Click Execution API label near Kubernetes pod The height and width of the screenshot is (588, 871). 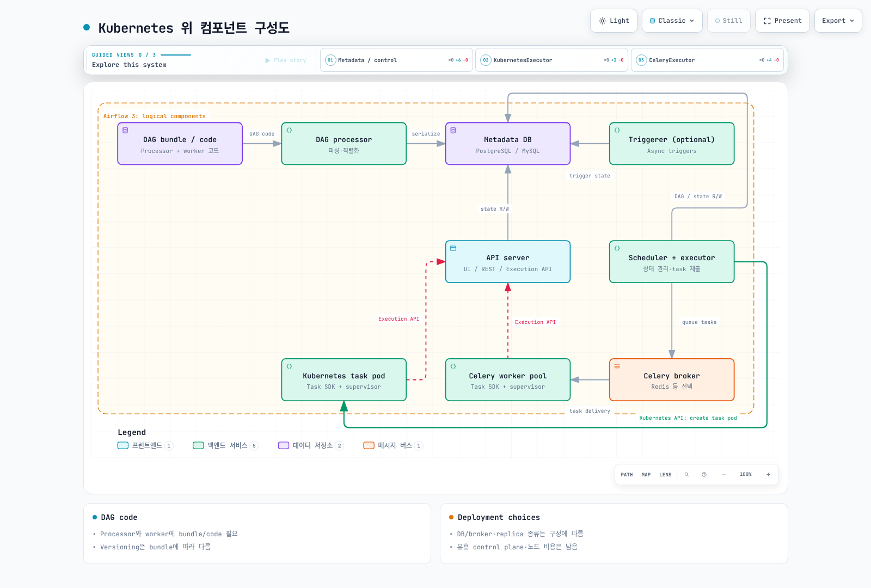tap(399, 319)
